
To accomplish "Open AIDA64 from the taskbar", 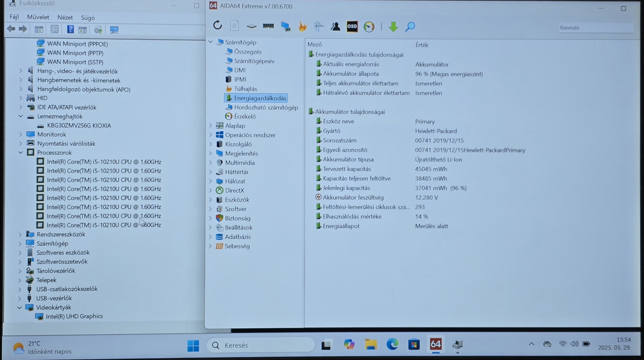I will (435, 344).
